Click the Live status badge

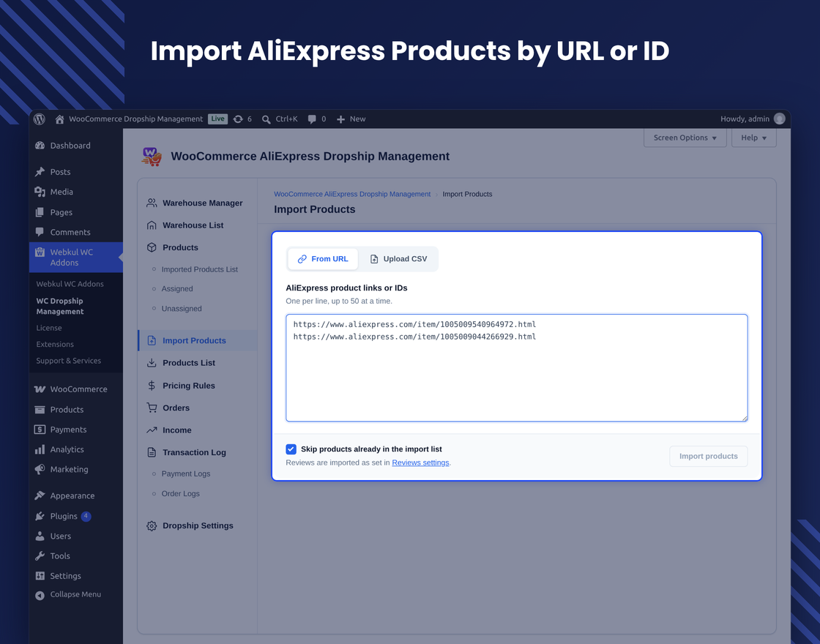[x=217, y=119]
